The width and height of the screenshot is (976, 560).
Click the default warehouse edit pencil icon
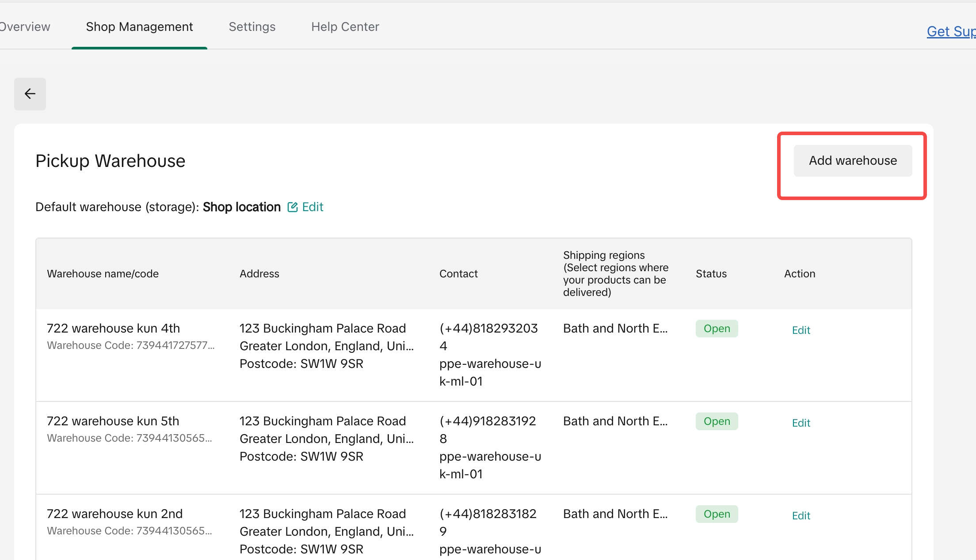point(292,207)
